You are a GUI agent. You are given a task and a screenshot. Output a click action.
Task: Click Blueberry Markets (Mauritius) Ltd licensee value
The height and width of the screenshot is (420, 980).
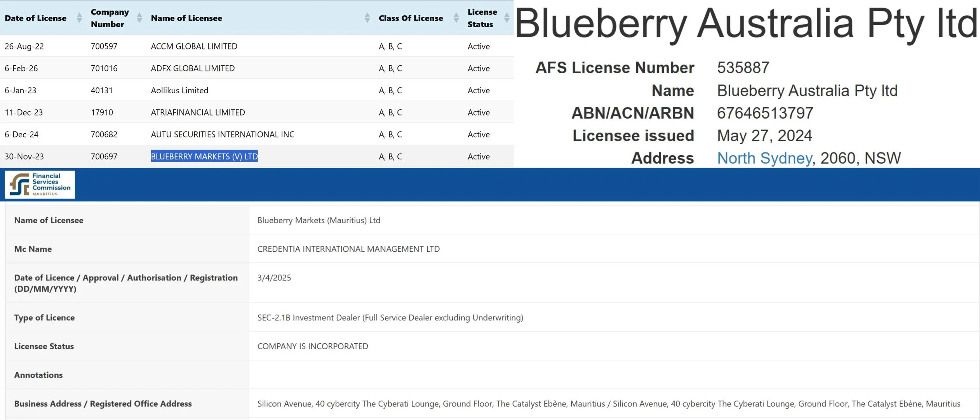(x=319, y=220)
